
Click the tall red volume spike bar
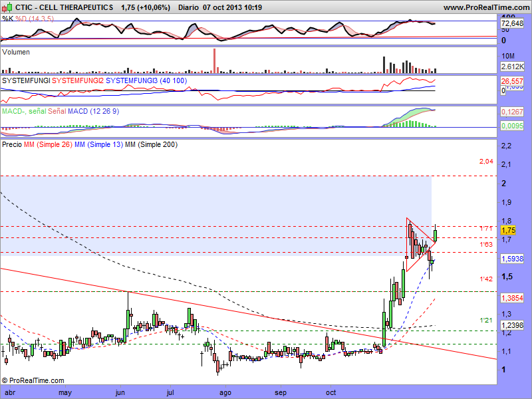pyautogui.click(x=214, y=61)
